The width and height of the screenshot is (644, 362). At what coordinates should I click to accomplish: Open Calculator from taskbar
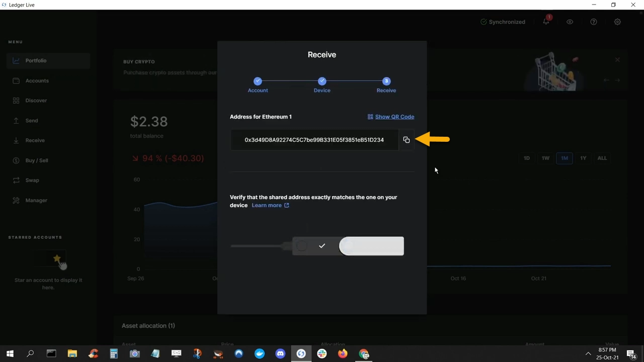coord(114,353)
